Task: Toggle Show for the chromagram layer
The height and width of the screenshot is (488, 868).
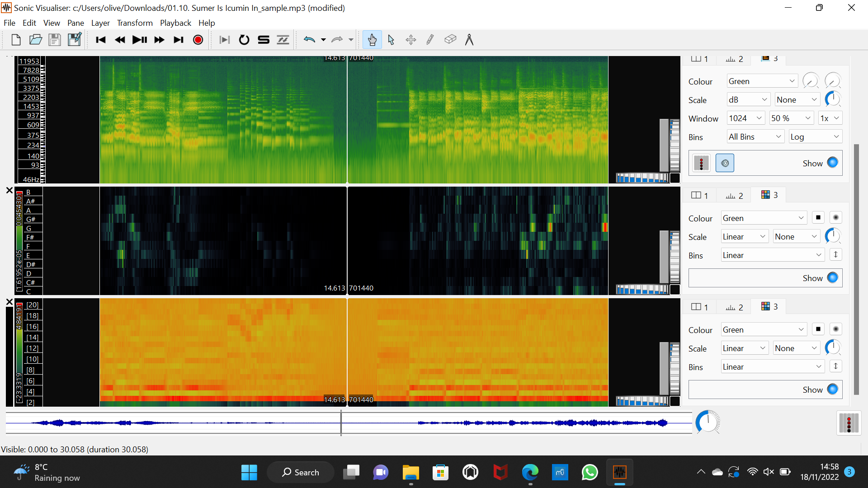Action: click(832, 277)
